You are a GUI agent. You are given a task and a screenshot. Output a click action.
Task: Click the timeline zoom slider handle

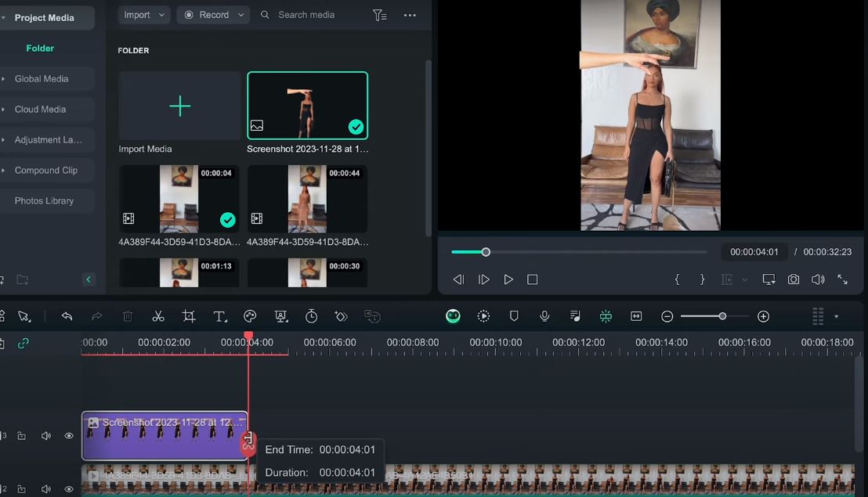(x=722, y=316)
